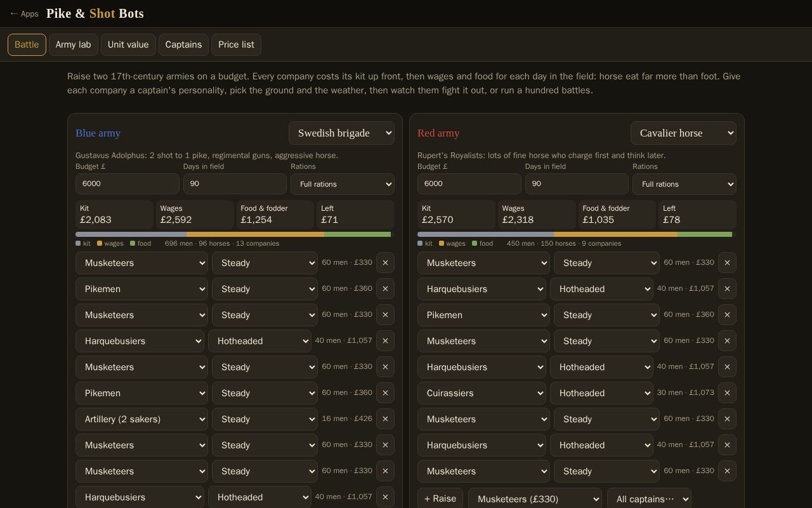This screenshot has width=812, height=508.
Task: Click text 696 men · 96 horses · 13 companies
Action: 222,244
